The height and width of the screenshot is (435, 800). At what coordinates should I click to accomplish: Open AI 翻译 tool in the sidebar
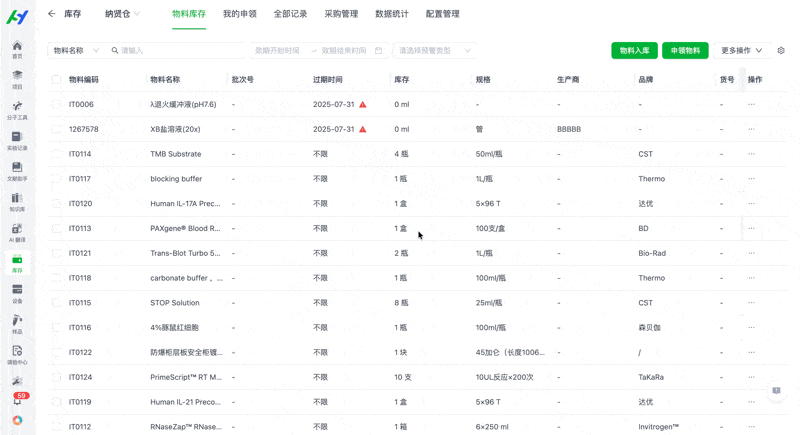coord(17,232)
